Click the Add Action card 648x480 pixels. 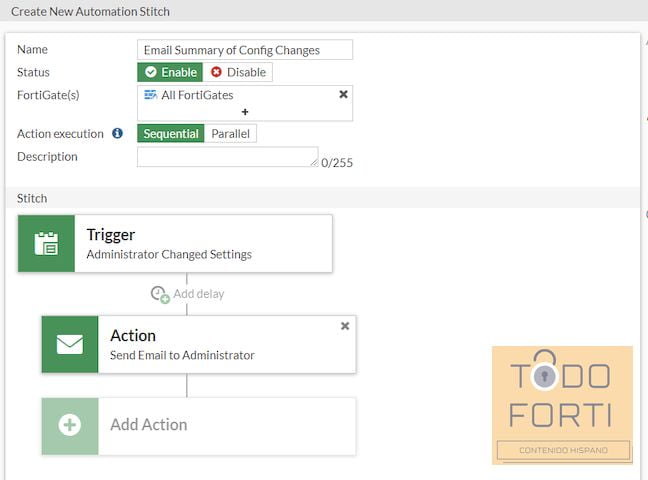click(x=198, y=426)
